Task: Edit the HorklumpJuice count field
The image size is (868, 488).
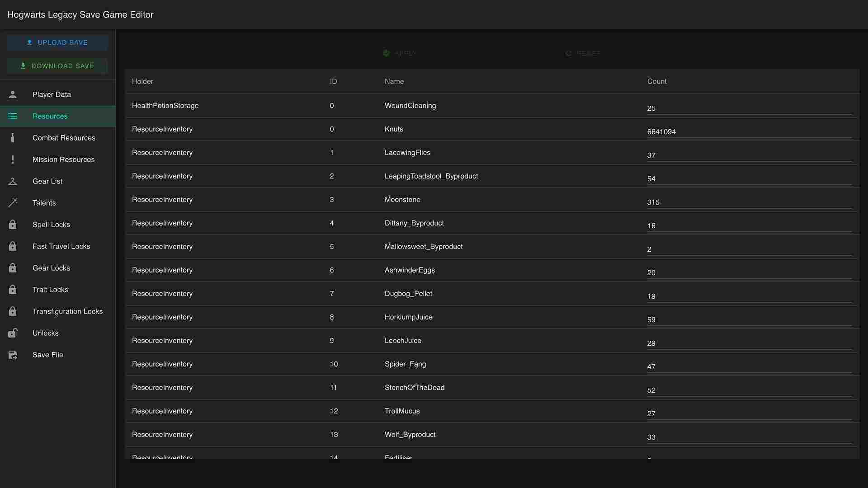Action: point(749,319)
